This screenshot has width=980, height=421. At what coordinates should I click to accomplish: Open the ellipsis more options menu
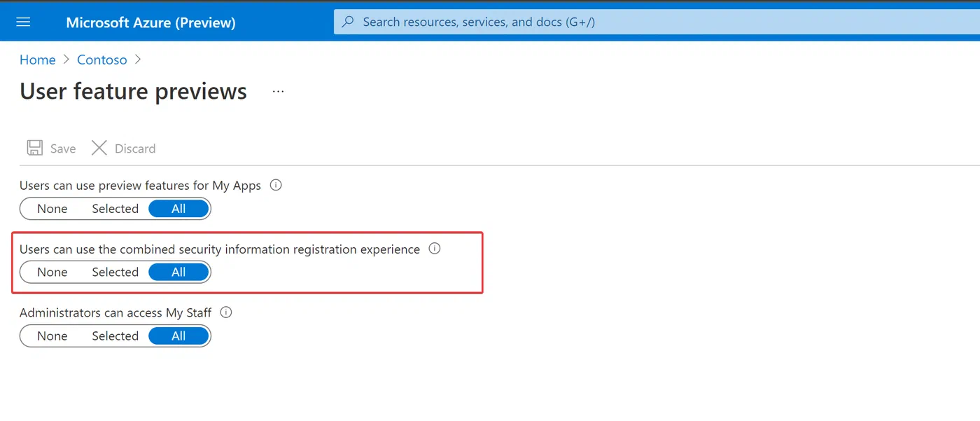coord(279,92)
